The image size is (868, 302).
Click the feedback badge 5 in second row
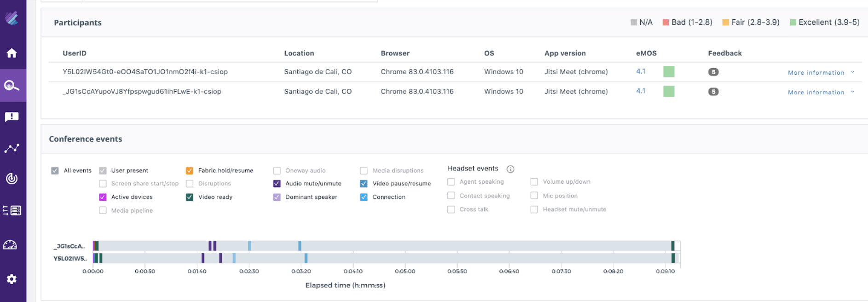tap(713, 92)
